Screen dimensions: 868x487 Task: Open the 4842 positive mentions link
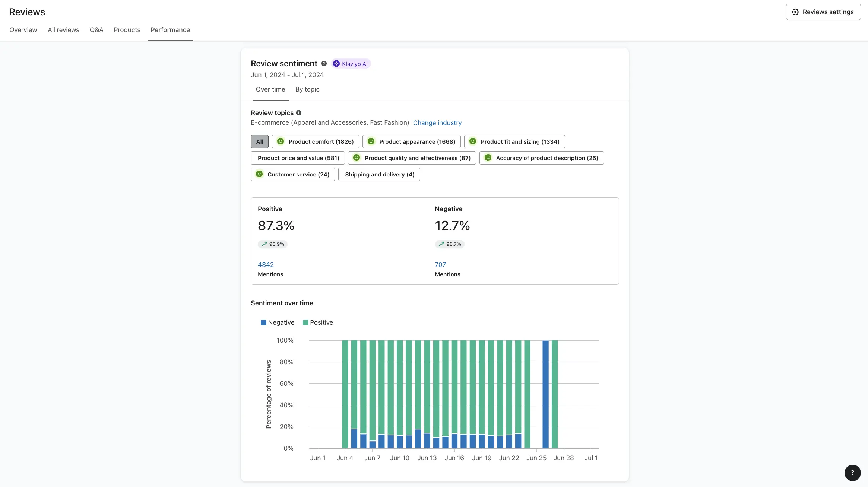pos(266,265)
